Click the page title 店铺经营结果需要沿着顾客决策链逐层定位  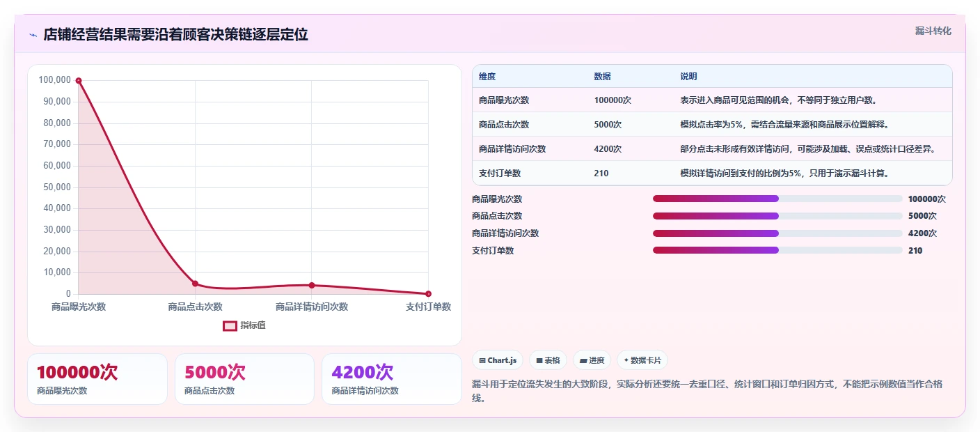point(175,35)
